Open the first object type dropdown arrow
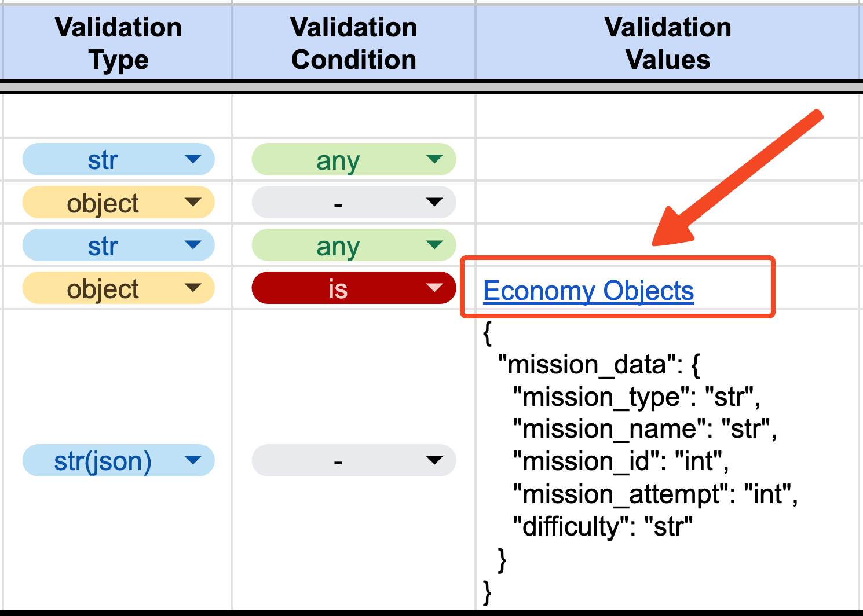The height and width of the screenshot is (616, 863). pyautogui.click(x=192, y=202)
